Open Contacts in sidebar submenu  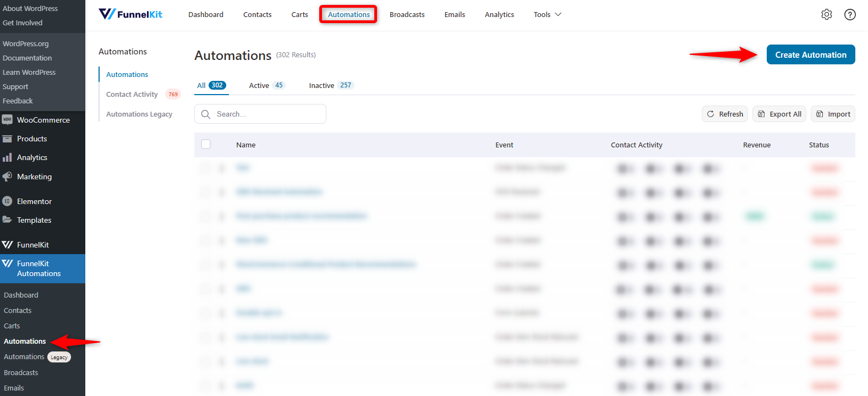pos(18,310)
